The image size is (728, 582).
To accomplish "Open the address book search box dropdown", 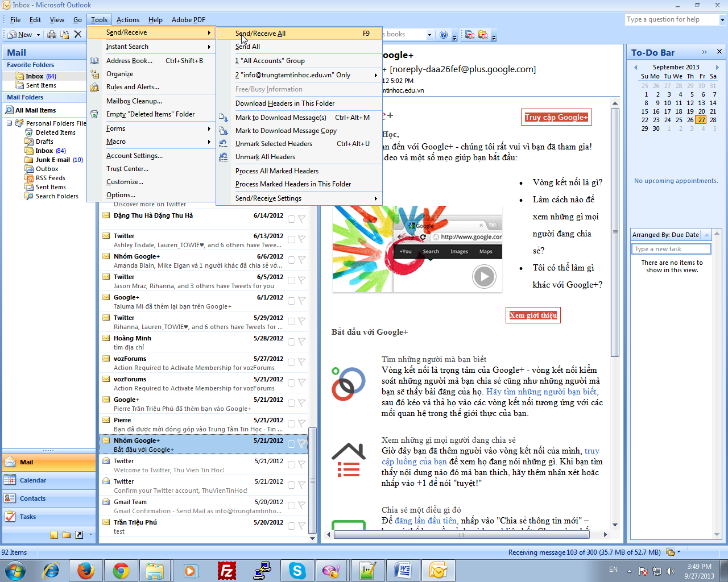I will coord(429,35).
